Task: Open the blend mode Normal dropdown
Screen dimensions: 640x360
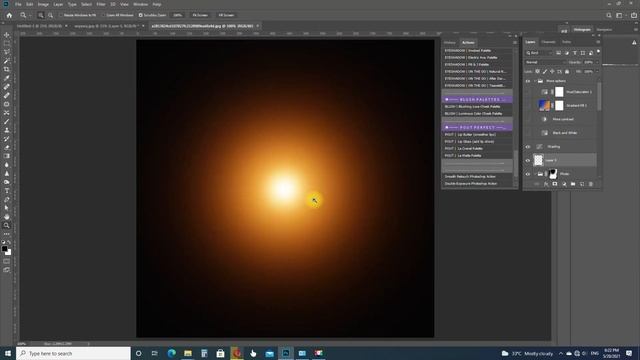Action: click(545, 62)
